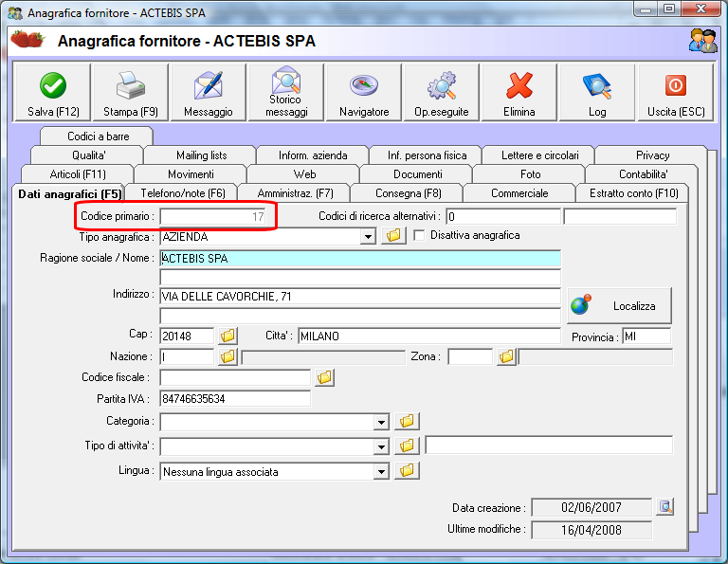
Task: Open the Lettere e circolari tab
Action: (x=540, y=155)
